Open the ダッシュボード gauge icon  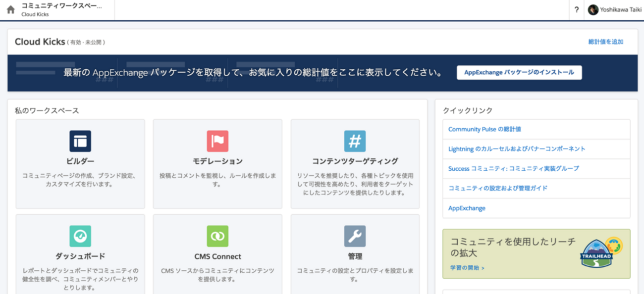click(x=80, y=236)
